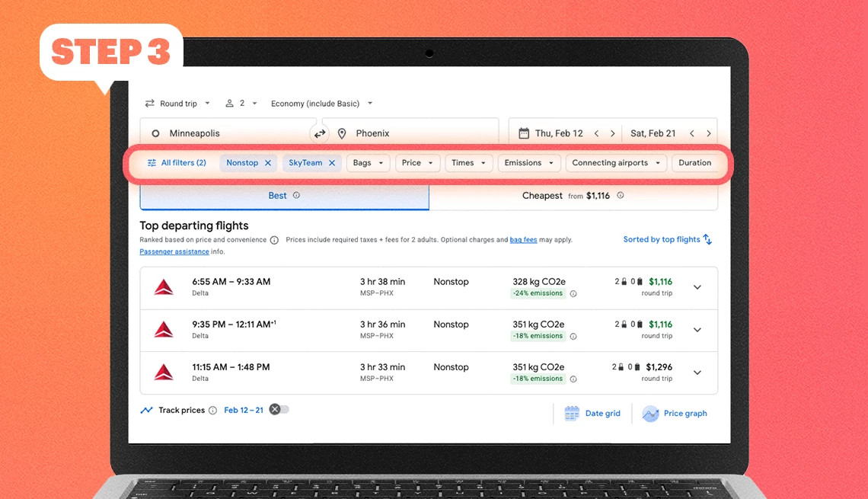Screen dimensions: 868x499
Task: Open the Bags filter dropdown
Action: coord(368,162)
